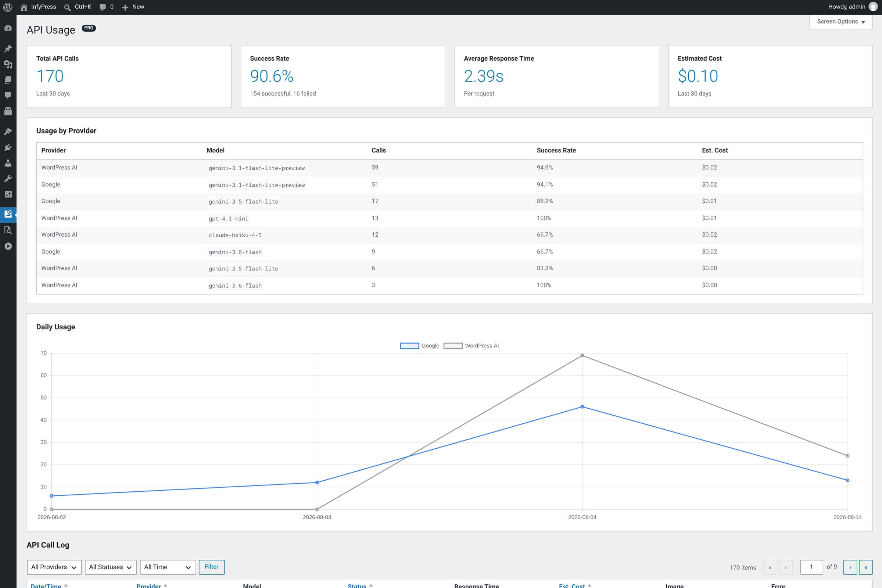Open Appearance via the paintbrush icon
Viewport: 882px width, 588px height.
[8, 132]
